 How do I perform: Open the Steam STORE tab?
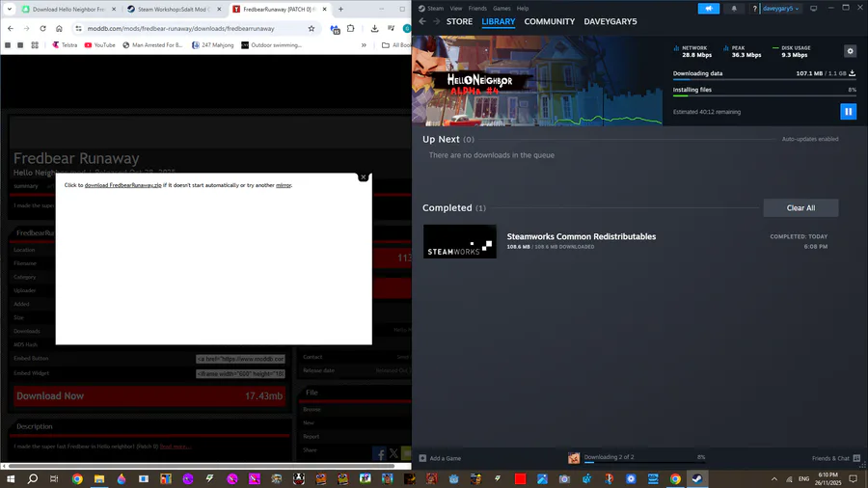pyautogui.click(x=459, y=21)
